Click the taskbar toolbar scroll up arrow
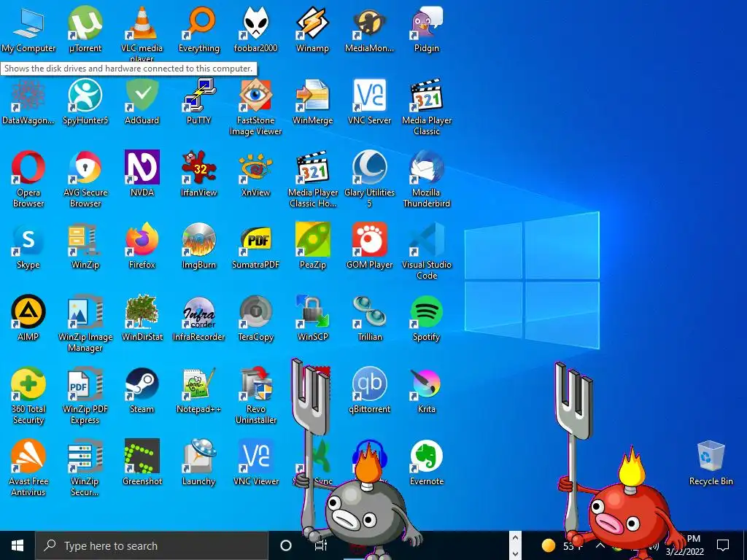 (x=515, y=538)
